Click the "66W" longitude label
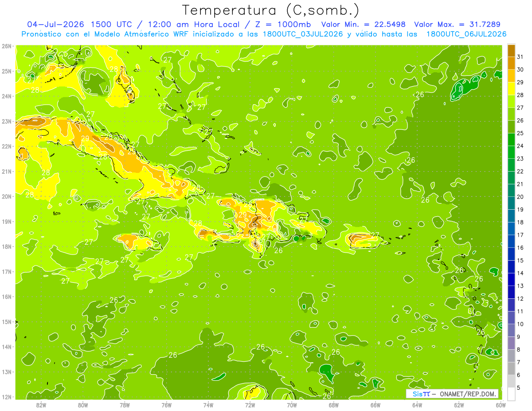The image size is (532, 411). (375, 405)
